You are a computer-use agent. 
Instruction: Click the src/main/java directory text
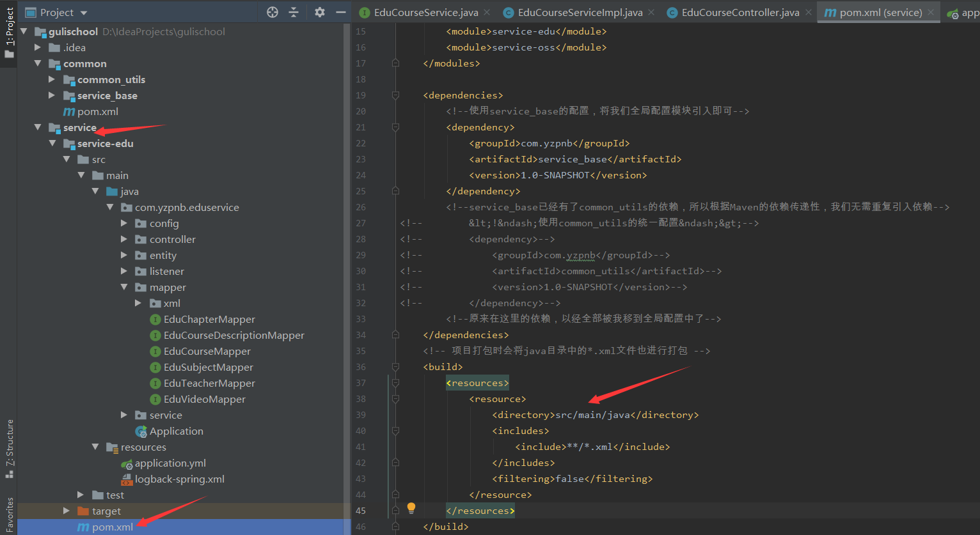coord(592,415)
